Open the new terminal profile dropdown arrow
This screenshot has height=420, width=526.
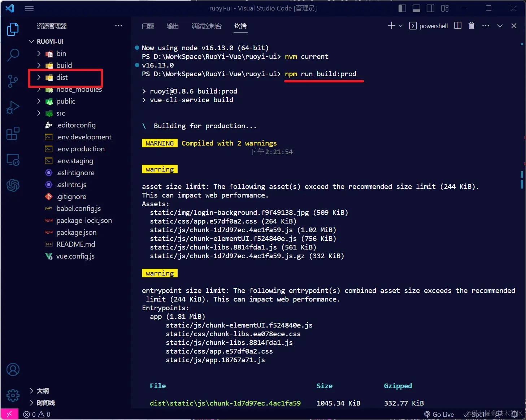[400, 26]
